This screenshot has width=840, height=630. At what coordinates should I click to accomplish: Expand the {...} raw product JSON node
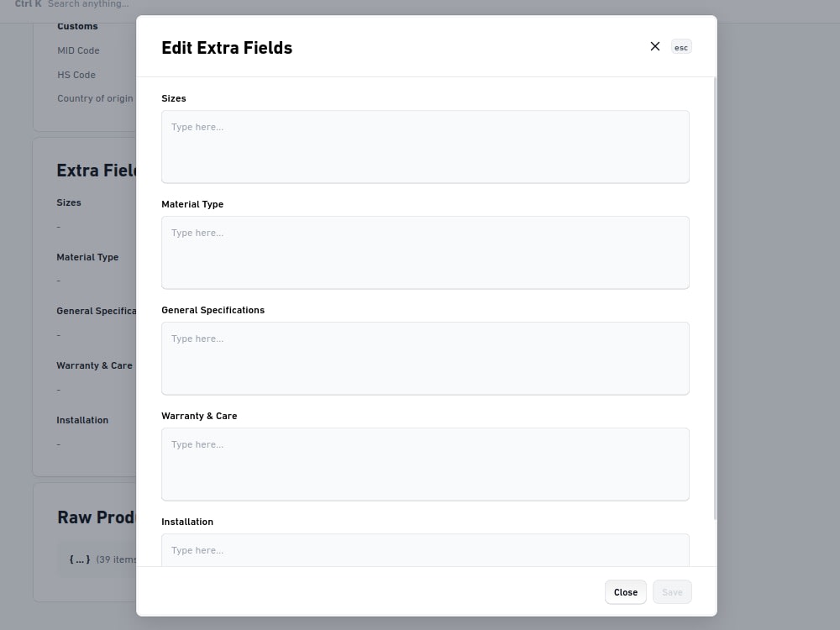coord(80,559)
